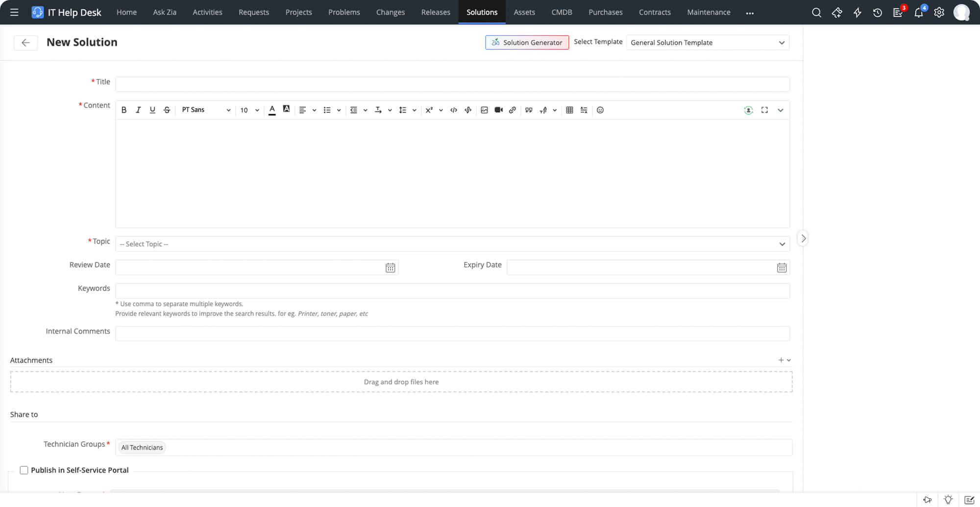Open the Review Date calendar picker
Image resolution: width=980 pixels, height=507 pixels.
pos(390,267)
